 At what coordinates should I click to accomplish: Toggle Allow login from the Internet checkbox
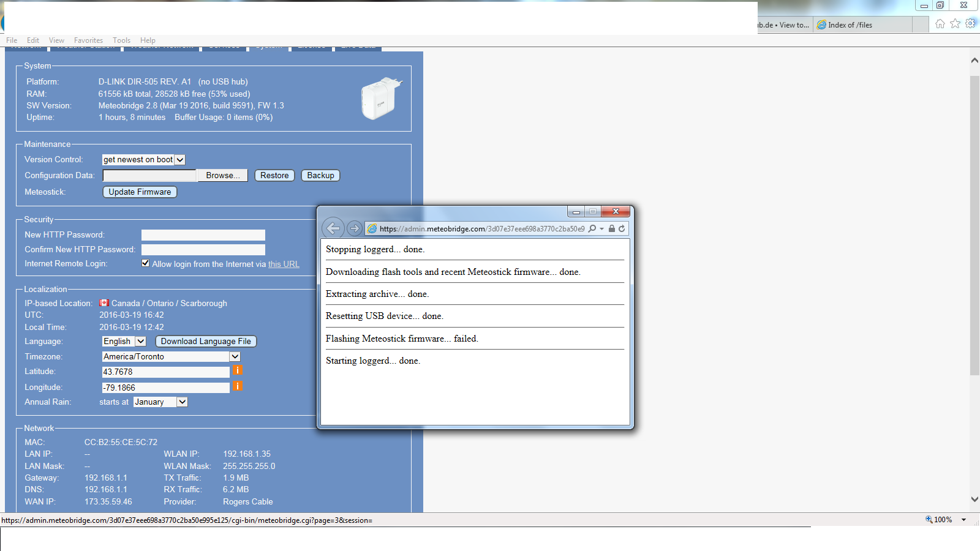tap(145, 263)
